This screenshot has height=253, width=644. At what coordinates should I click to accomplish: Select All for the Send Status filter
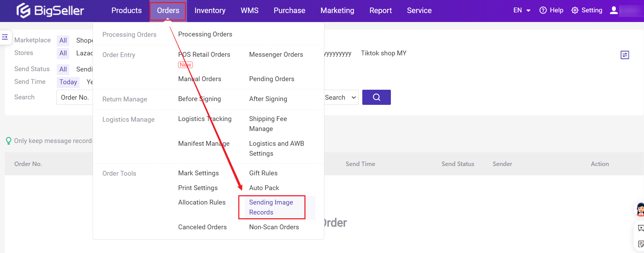(63, 69)
